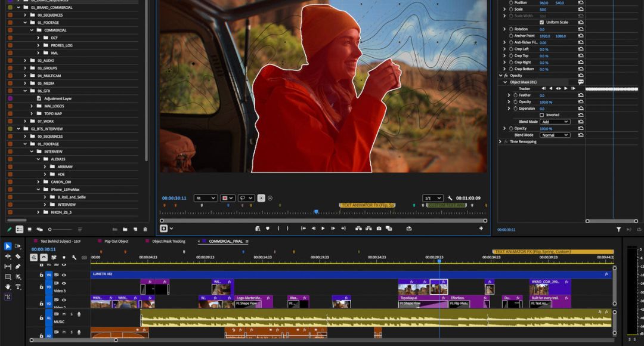Screen dimensions: 644x346
Task: Select the Type tool
Action: click(x=18, y=287)
